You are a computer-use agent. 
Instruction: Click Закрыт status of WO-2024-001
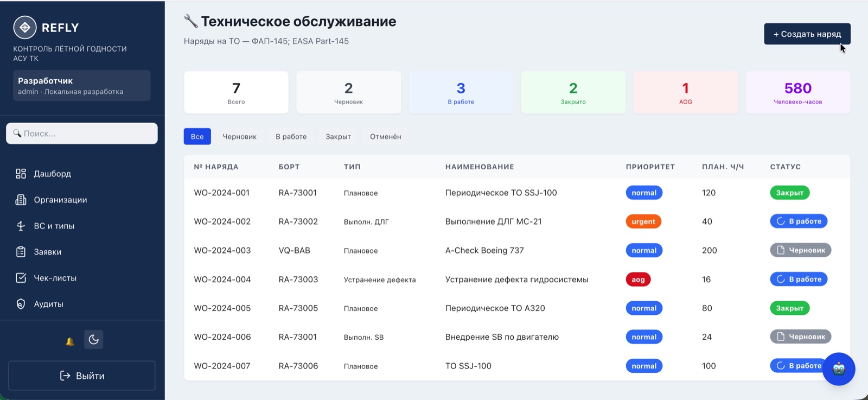coord(790,193)
